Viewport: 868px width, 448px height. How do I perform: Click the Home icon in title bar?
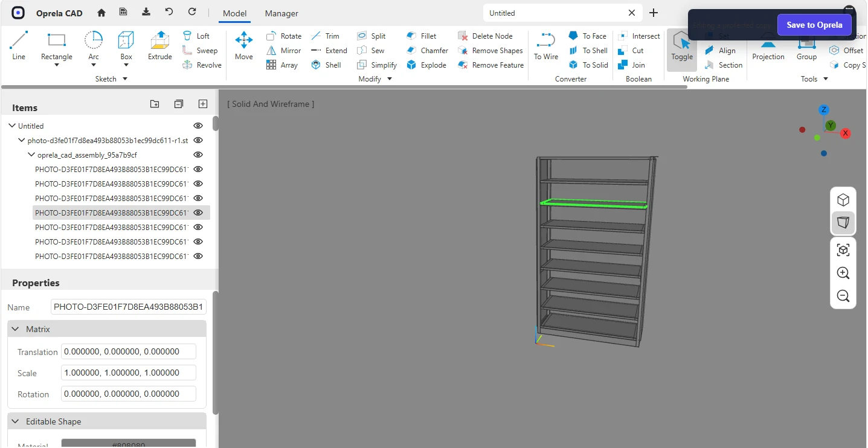(101, 12)
